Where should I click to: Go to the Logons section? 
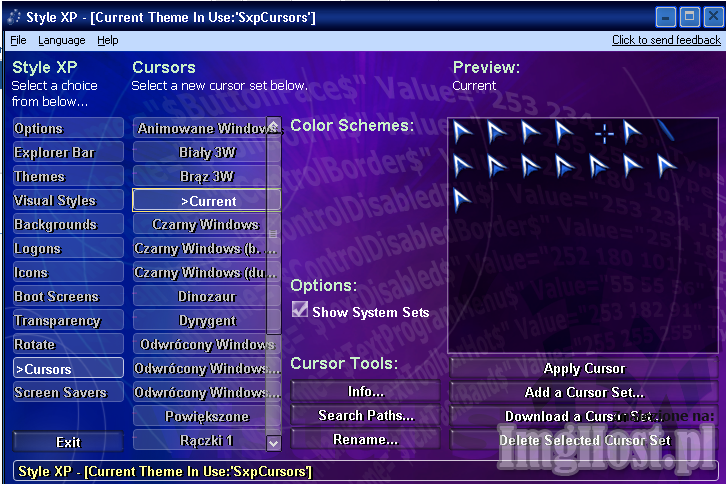[69, 249]
